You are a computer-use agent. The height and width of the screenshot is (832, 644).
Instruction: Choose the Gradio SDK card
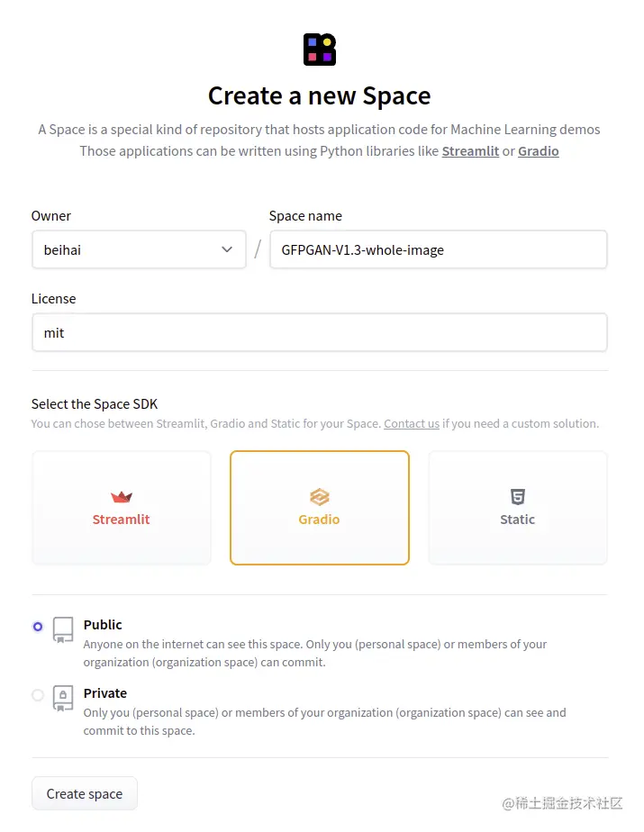(x=319, y=508)
